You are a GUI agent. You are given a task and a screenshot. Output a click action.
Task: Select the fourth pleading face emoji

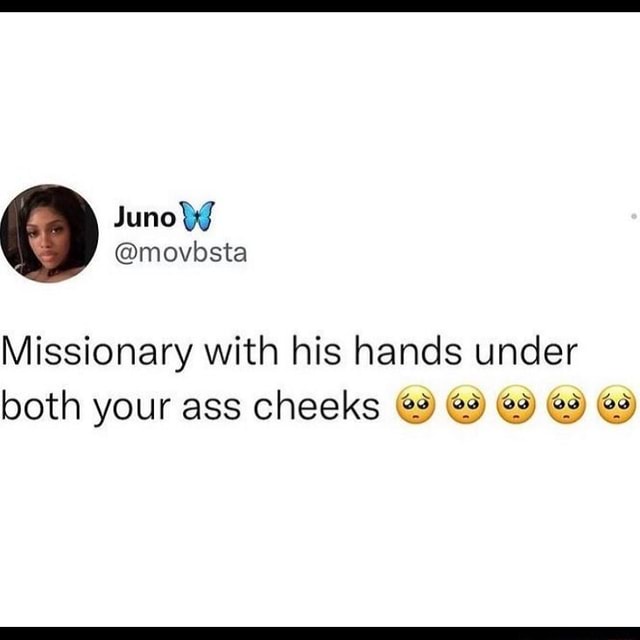[566, 405]
